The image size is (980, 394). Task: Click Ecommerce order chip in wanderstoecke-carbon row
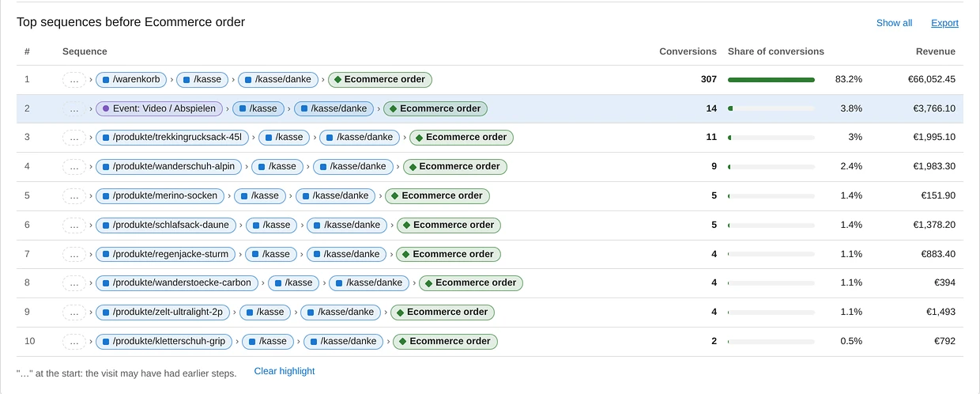(471, 282)
